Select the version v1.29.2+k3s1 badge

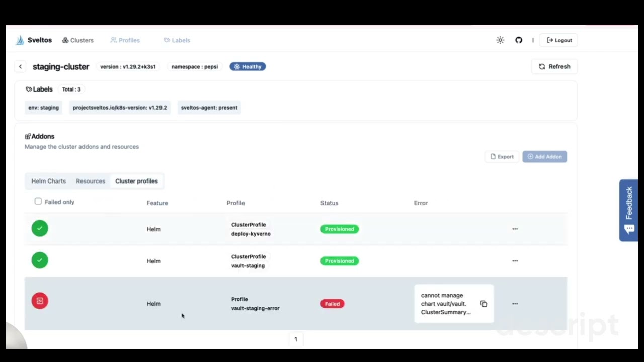(128, 66)
